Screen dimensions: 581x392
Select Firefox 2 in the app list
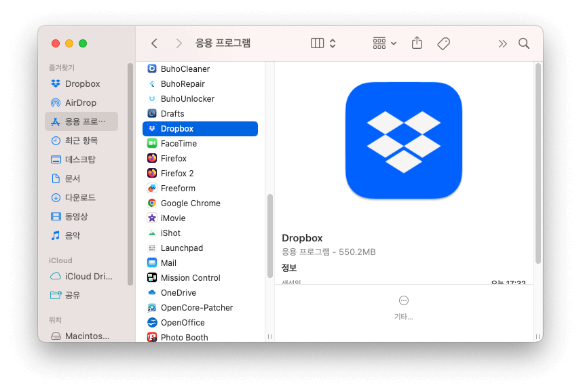(x=200, y=173)
